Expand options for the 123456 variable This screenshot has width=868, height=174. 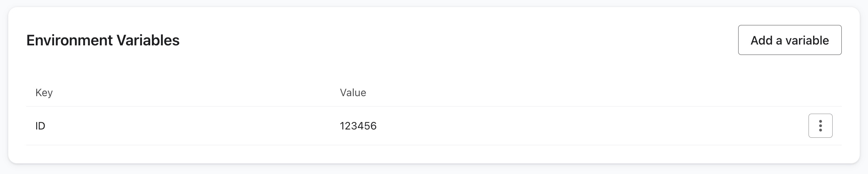[x=820, y=126]
